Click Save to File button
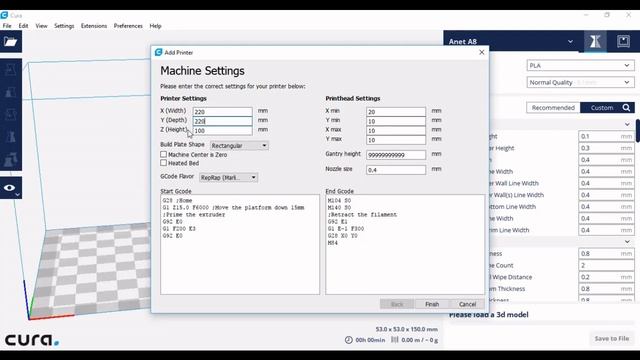The height and width of the screenshot is (360, 640). [611, 338]
